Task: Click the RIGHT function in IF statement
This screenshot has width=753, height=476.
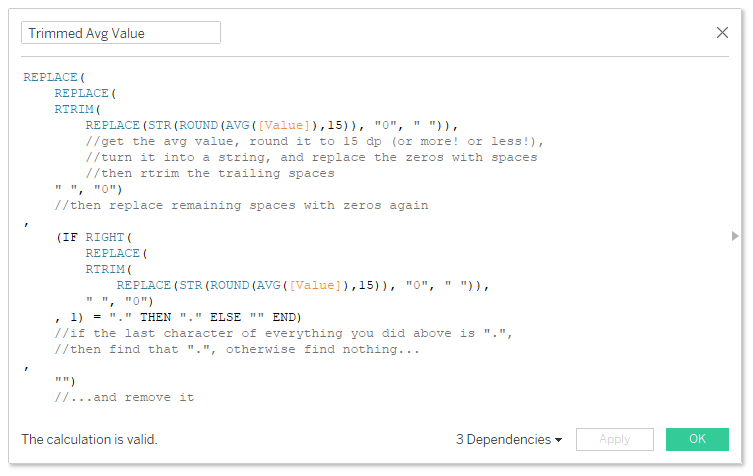Action: (x=105, y=237)
